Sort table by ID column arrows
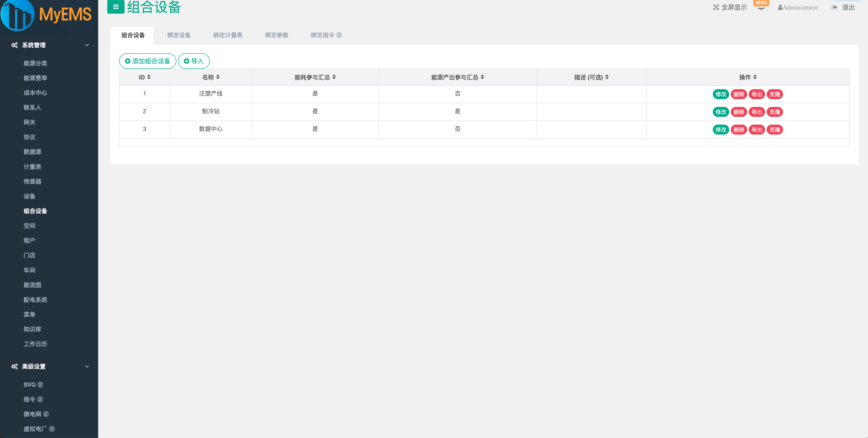This screenshot has height=438, width=868. (x=149, y=77)
